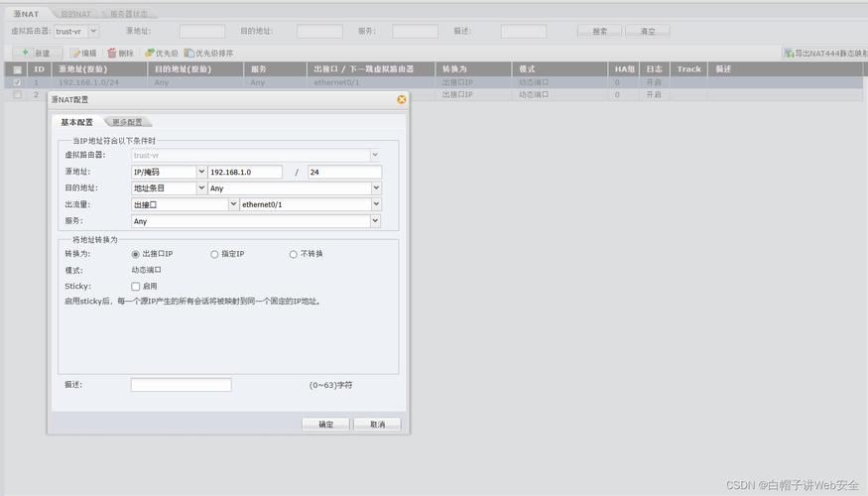Choose the 不转换 radio option

293,254
